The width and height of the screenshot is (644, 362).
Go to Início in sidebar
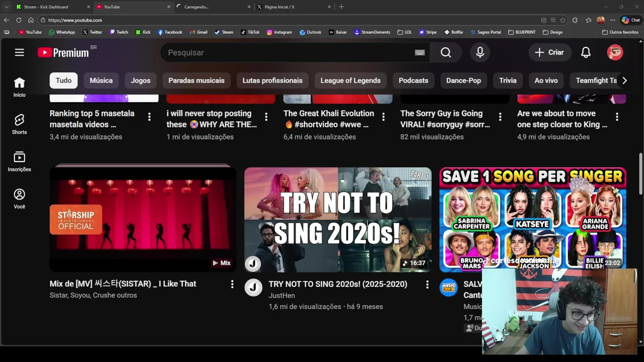click(x=19, y=87)
